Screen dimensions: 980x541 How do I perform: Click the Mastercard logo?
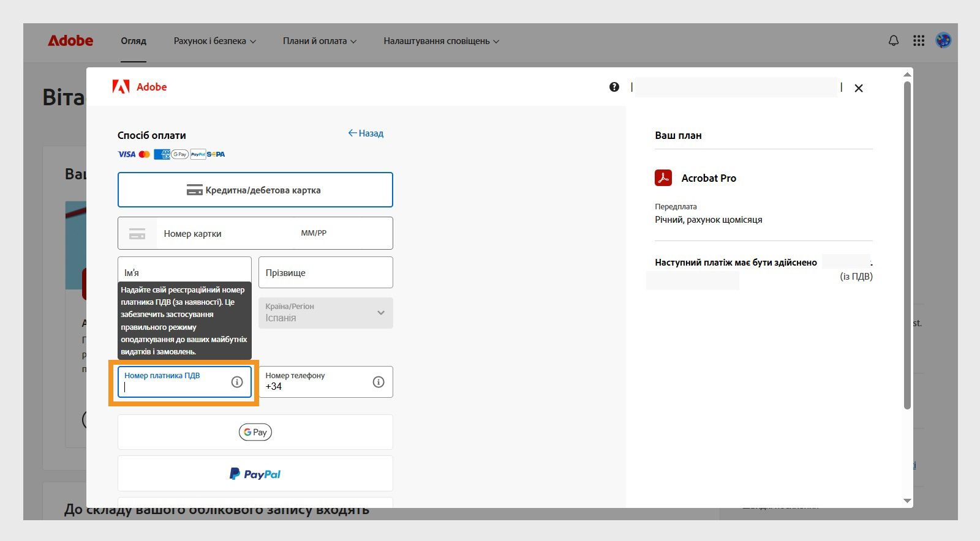click(145, 154)
